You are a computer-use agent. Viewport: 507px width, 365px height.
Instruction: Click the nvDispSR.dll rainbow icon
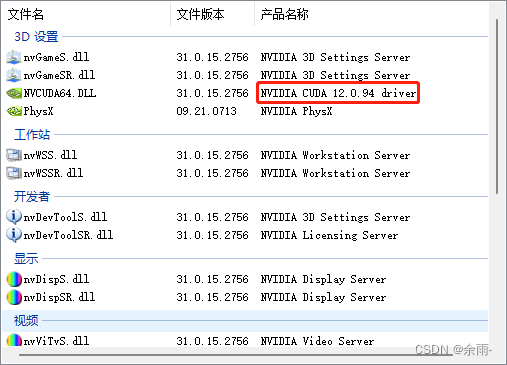14,297
